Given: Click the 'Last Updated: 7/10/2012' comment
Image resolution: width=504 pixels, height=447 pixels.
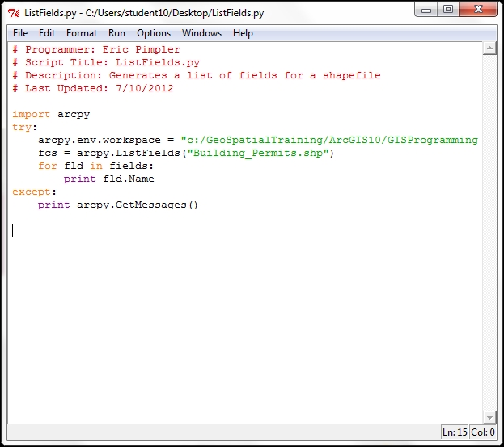Looking at the screenshot, I should pos(93,88).
